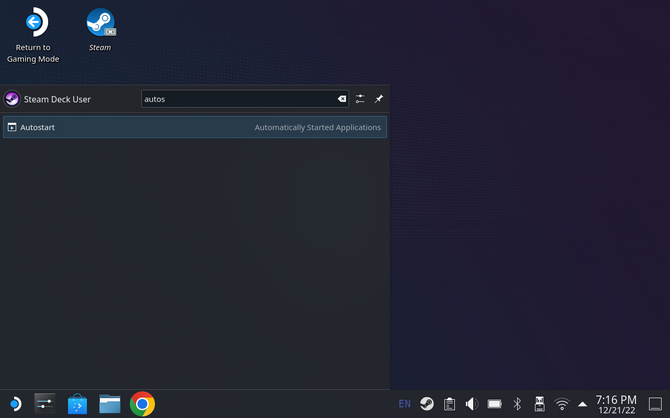Viewport: 670px width, 418px height.
Task: Open the Steam desktop shortcut
Action: [x=100, y=30]
